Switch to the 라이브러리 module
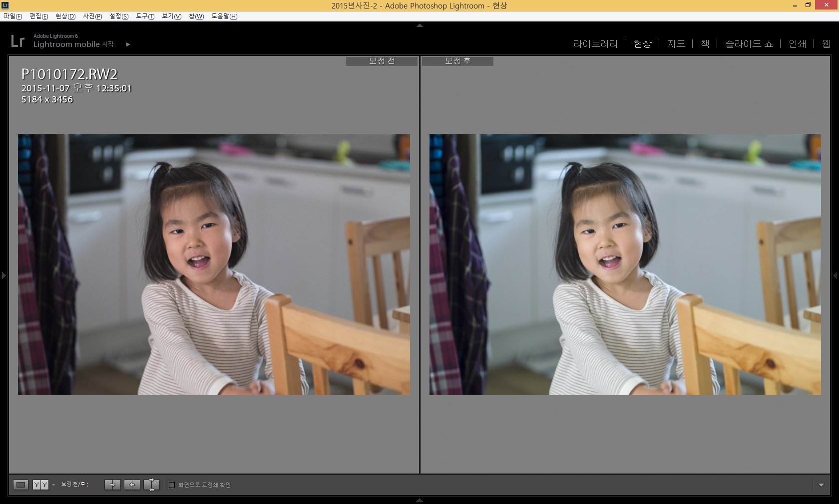This screenshot has width=839, height=504. click(595, 44)
